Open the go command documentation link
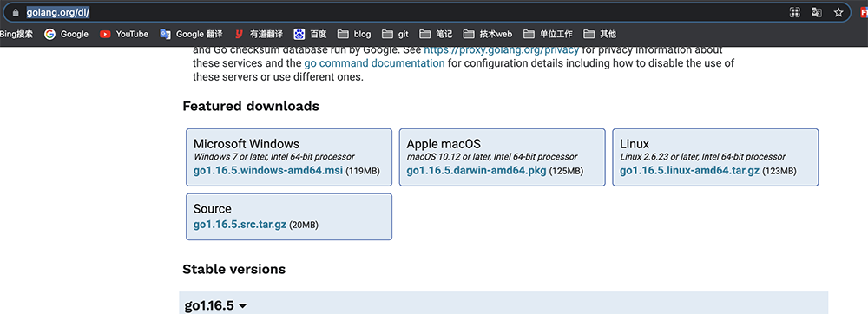868x314 pixels. pos(374,63)
